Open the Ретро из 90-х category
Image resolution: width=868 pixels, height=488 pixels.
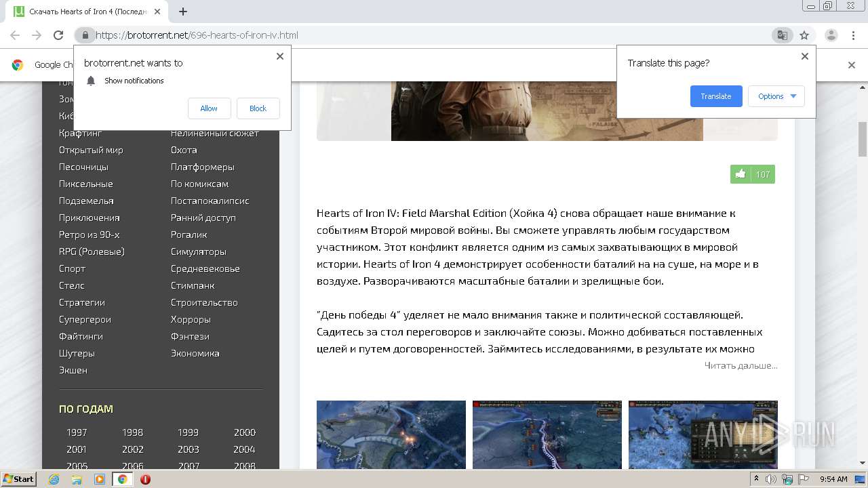(90, 235)
